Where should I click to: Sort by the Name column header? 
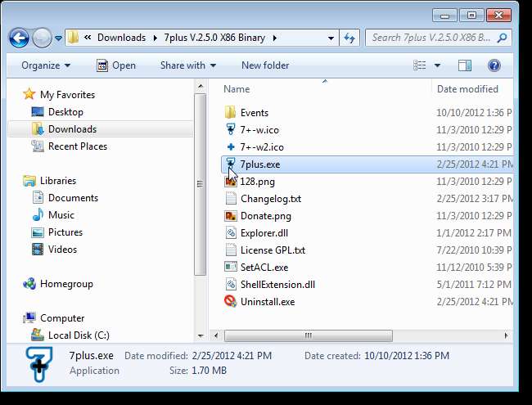click(x=237, y=89)
